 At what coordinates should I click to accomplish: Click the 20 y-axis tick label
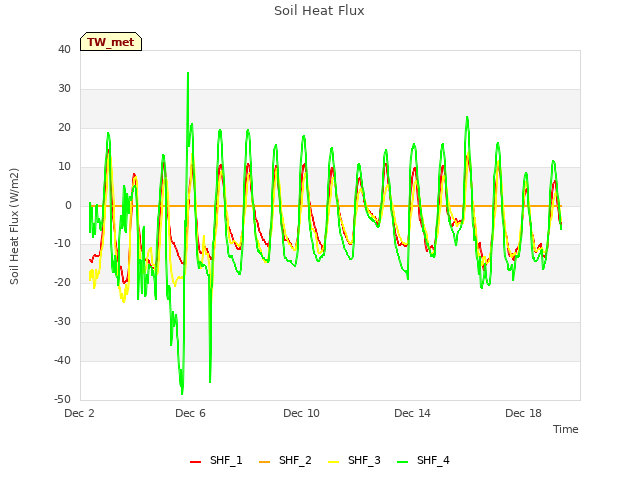coord(64,128)
